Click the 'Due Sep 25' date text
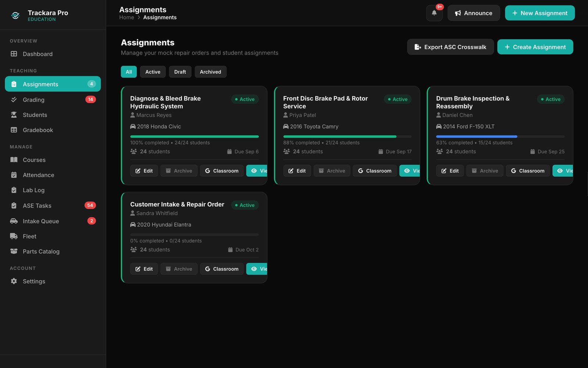Viewport: 588px width, 368px height. (x=551, y=152)
